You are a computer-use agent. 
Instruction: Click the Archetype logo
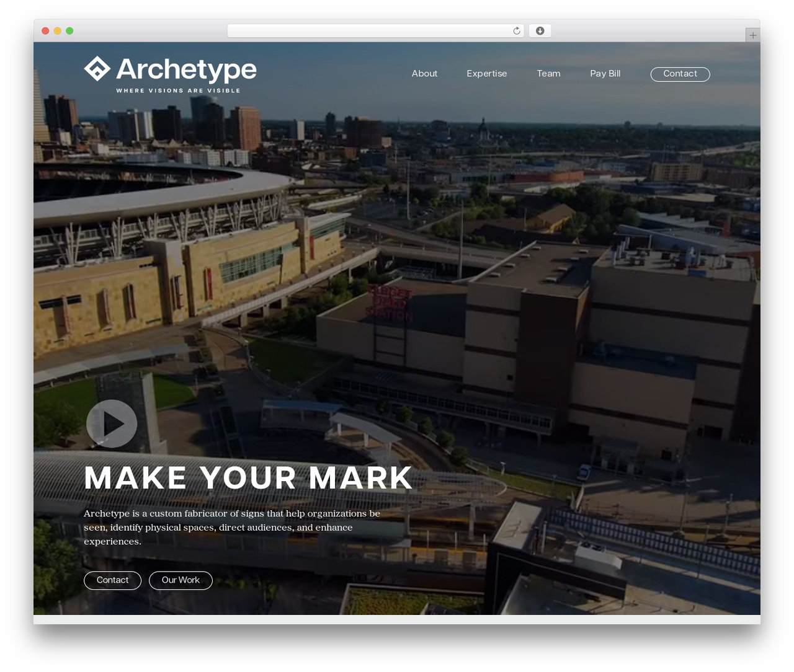tap(170, 74)
